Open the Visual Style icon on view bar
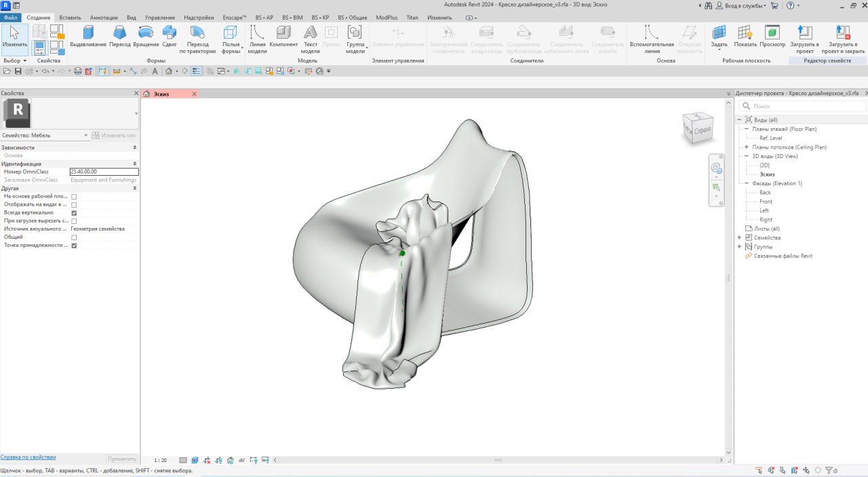Screen dimensions: 868x477 pos(195,460)
